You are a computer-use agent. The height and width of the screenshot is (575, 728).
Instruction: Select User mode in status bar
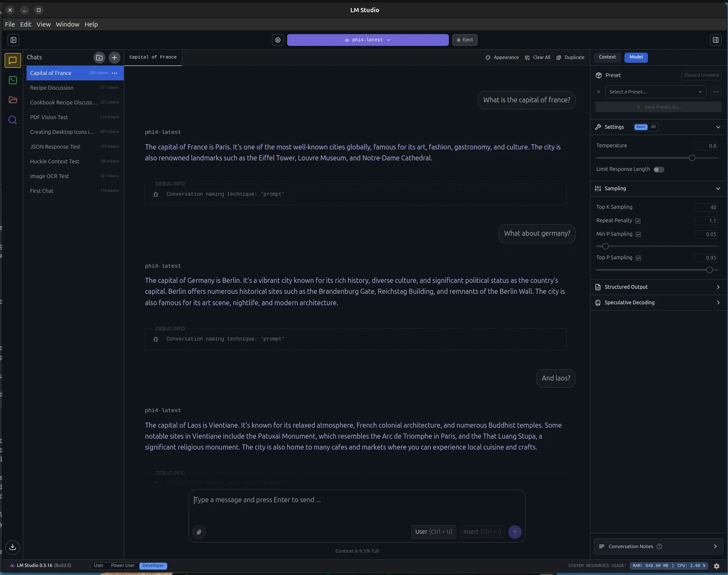[x=99, y=566]
